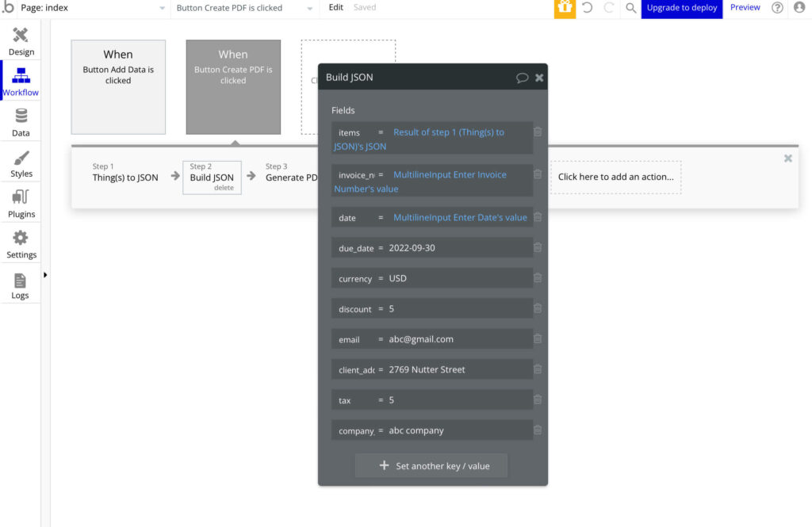Expand the Button Create PDF is clicked dropdown
This screenshot has width=812, height=527.
pyautogui.click(x=243, y=8)
